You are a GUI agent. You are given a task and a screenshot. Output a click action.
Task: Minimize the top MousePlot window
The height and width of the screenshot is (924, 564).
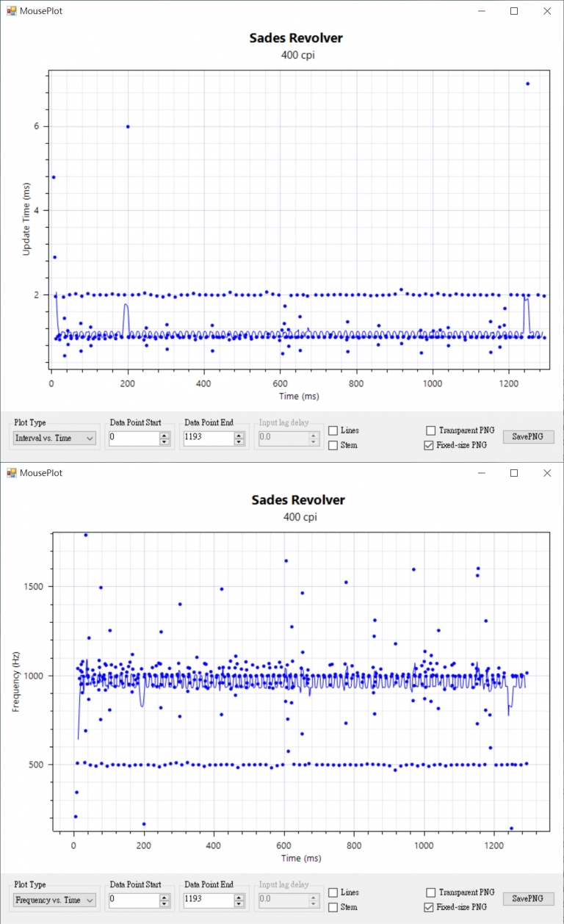(481, 11)
